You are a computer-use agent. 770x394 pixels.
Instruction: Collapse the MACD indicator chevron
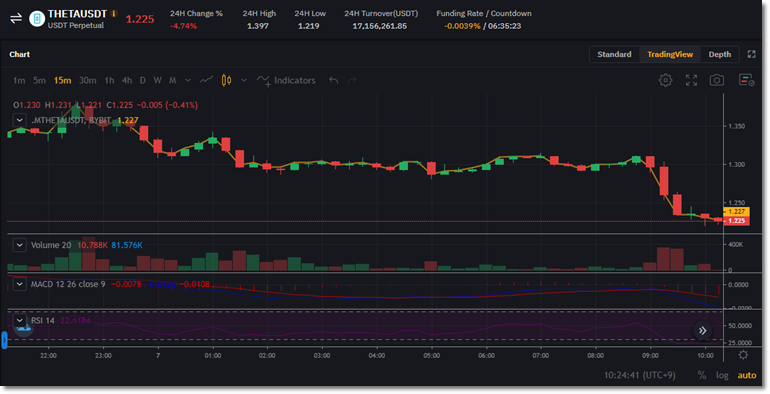(19, 284)
